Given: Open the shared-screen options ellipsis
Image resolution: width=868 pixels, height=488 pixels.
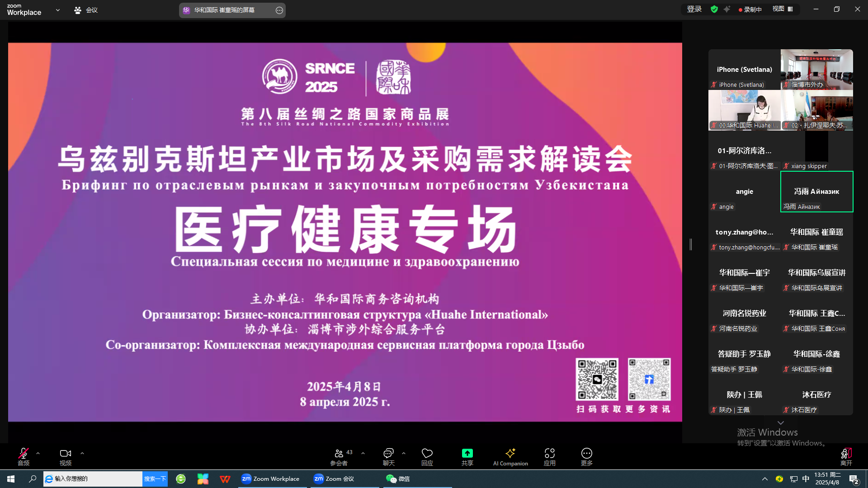Looking at the screenshot, I should pos(279,10).
